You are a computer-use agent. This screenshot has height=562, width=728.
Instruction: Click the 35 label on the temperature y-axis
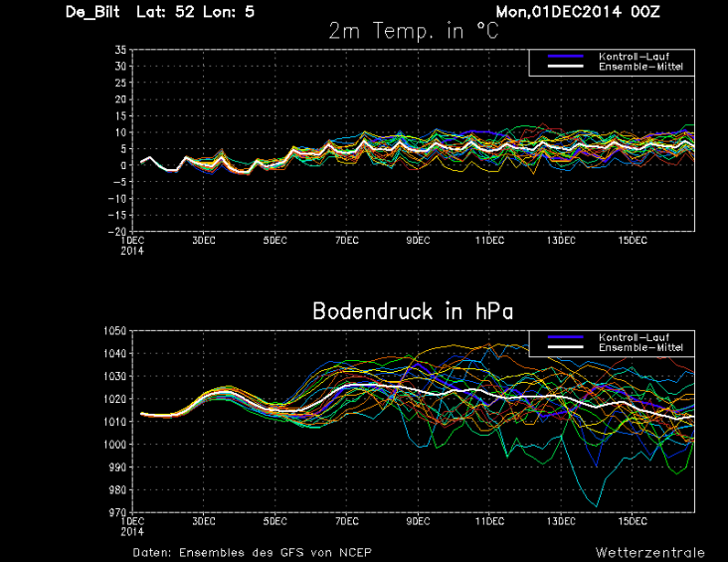tap(119, 50)
